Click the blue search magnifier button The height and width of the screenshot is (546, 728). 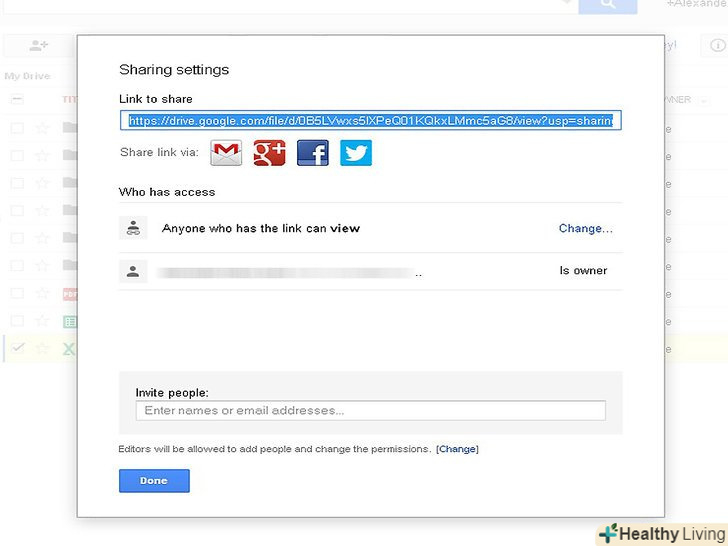[x=607, y=6]
